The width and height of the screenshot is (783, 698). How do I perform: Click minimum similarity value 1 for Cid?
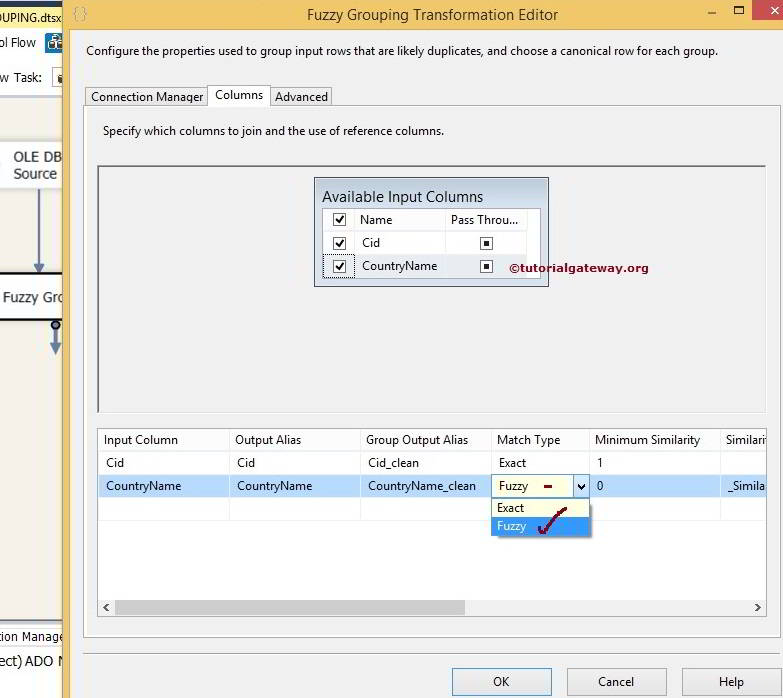[655, 463]
